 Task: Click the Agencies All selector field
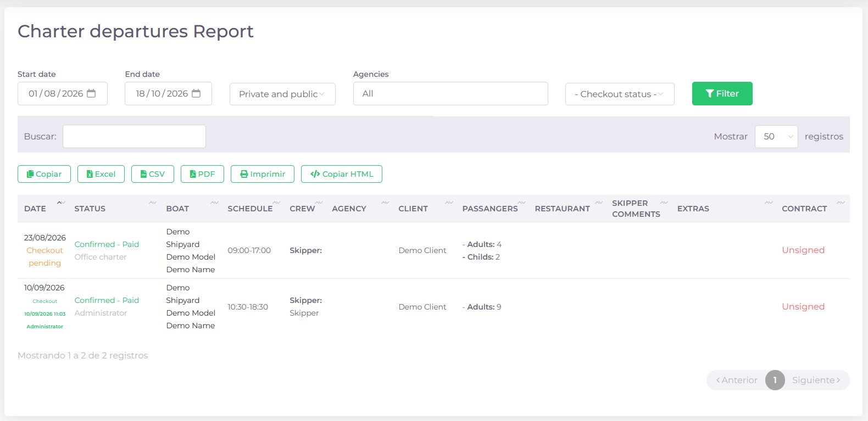[x=450, y=94]
